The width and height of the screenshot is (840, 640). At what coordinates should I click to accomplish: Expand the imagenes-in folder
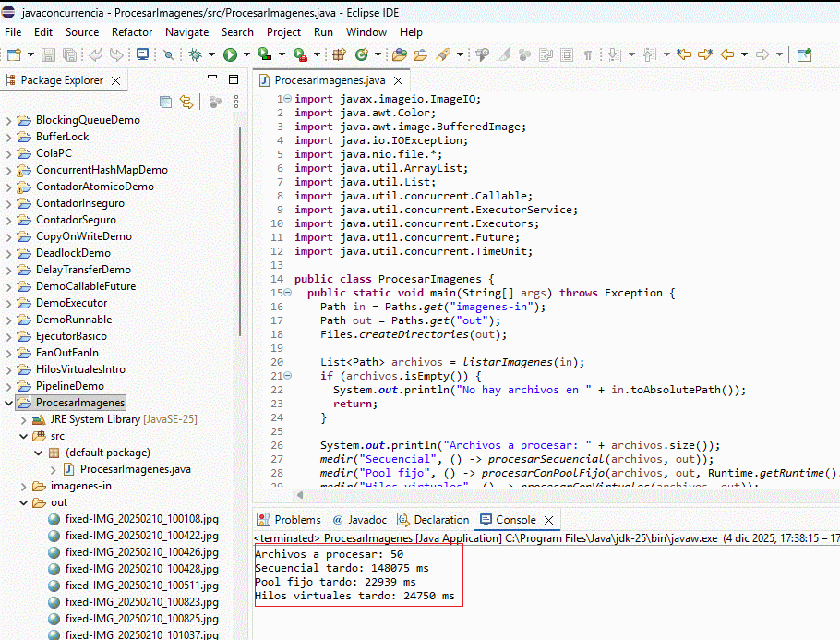tap(24, 486)
